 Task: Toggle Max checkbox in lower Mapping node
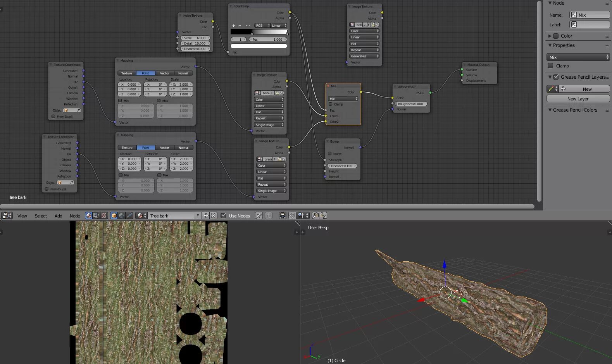tap(159, 175)
